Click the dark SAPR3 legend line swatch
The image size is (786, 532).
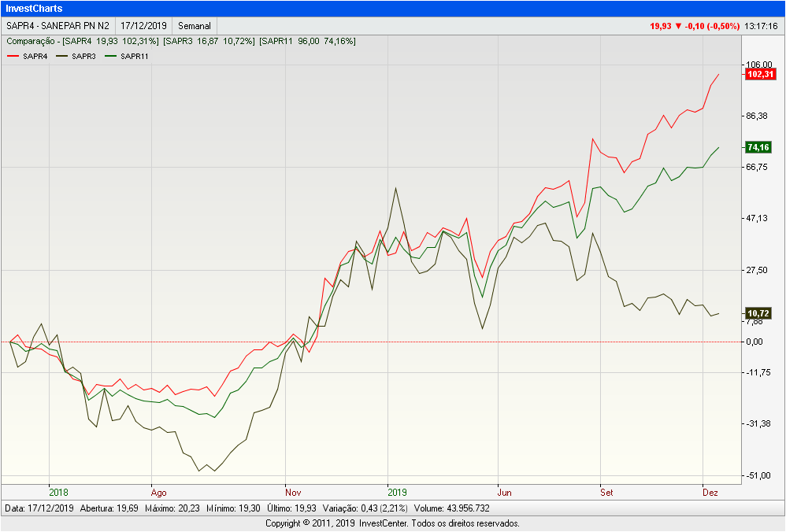coord(61,56)
